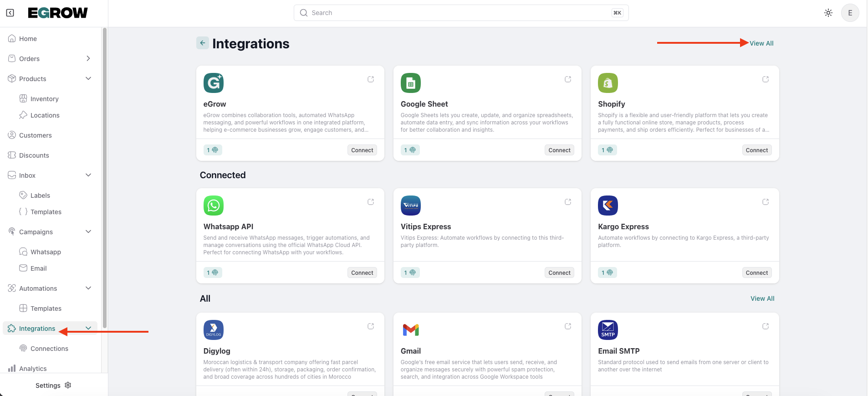Screen dimensions: 868x396
Task: Open the eGrow card external link icon
Action: (x=371, y=79)
